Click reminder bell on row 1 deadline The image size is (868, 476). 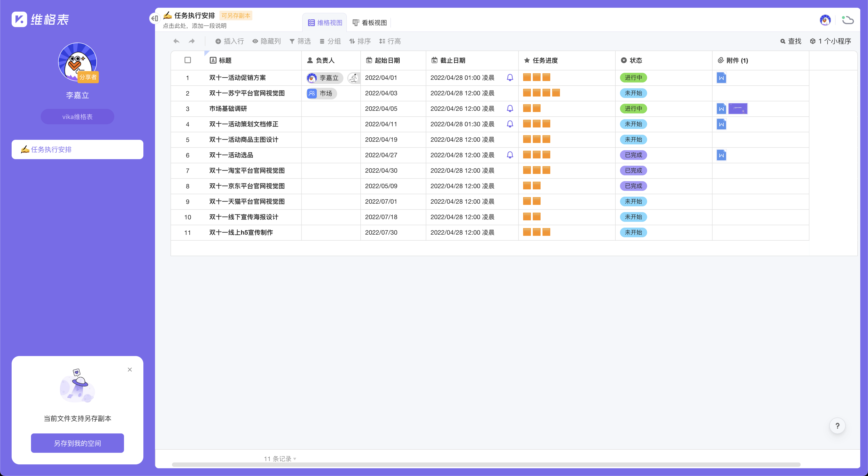coord(510,78)
